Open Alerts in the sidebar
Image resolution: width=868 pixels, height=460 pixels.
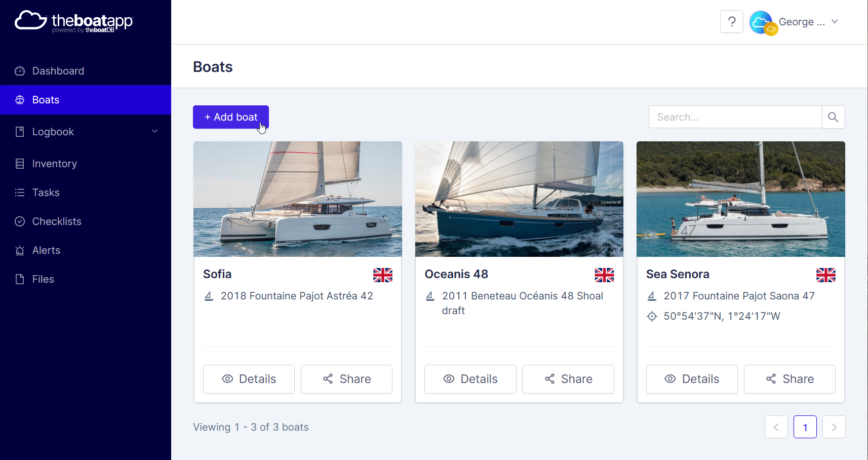[86, 250]
